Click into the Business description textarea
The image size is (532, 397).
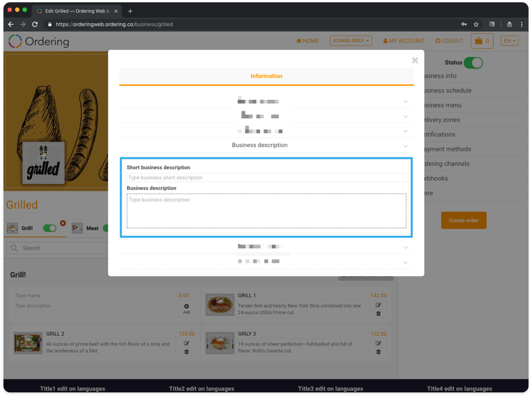266,211
